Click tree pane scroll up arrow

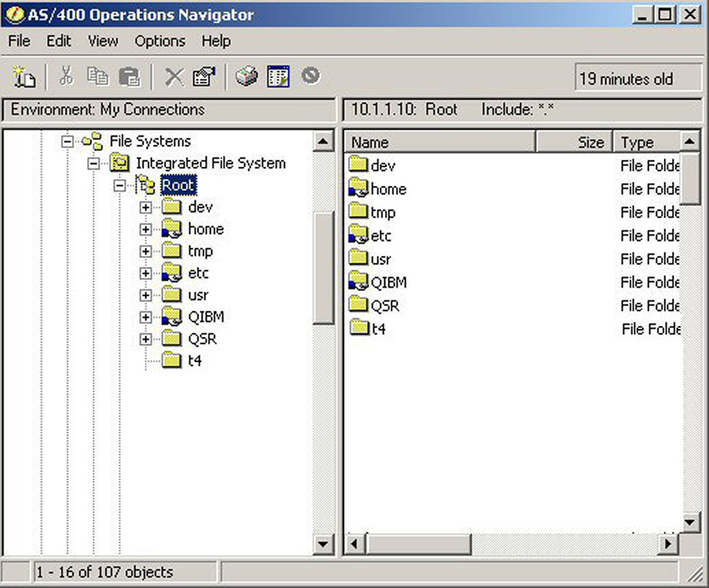click(323, 141)
